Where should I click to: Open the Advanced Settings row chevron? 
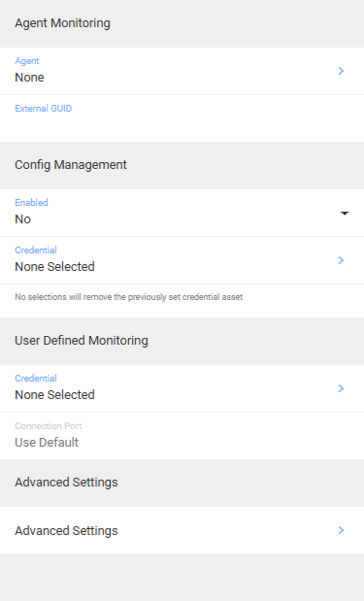(x=341, y=530)
